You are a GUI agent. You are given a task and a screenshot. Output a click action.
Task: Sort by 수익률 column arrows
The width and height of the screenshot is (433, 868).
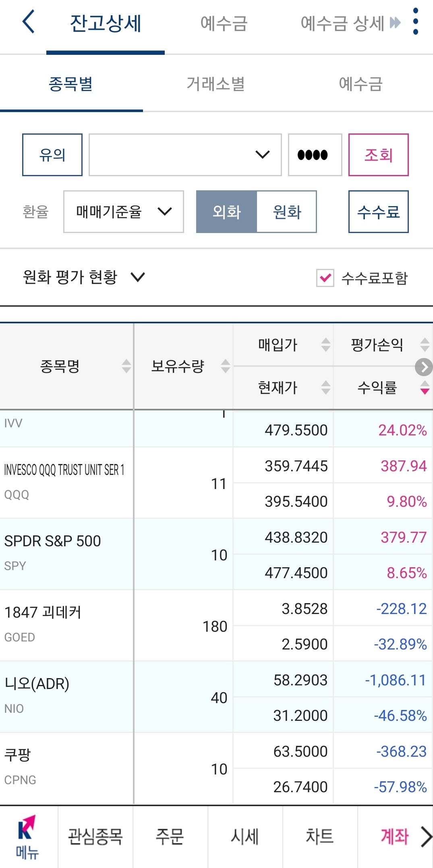click(425, 387)
